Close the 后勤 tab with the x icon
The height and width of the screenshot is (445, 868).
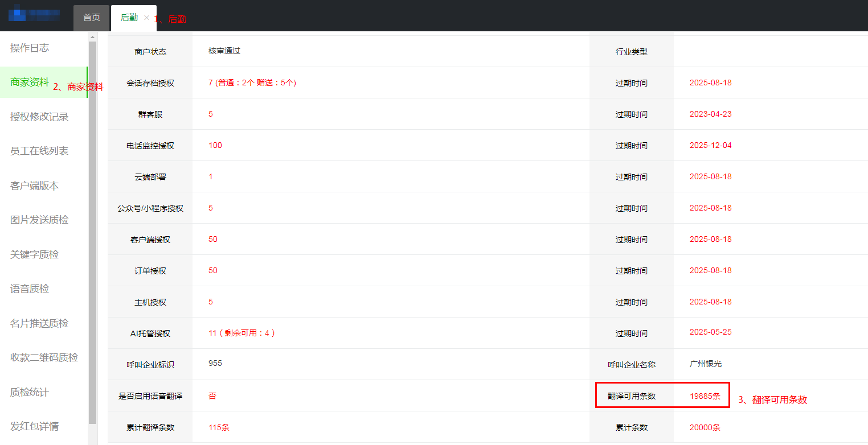click(146, 18)
